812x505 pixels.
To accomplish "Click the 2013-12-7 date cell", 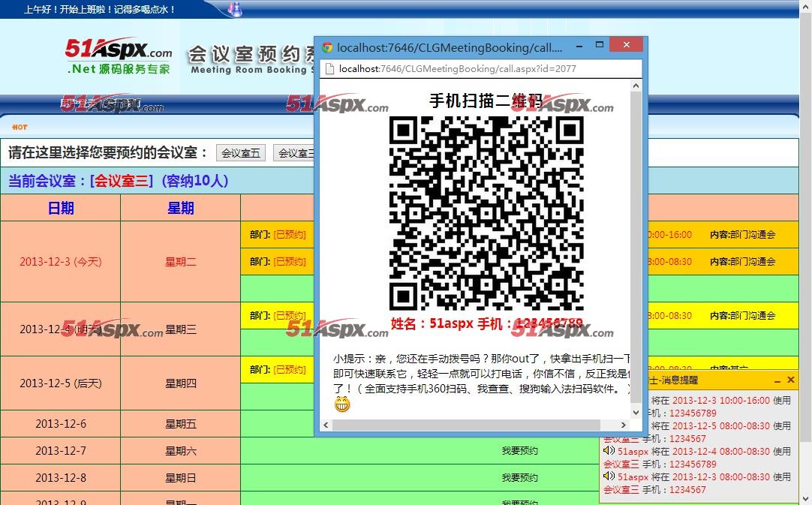I will click(61, 451).
